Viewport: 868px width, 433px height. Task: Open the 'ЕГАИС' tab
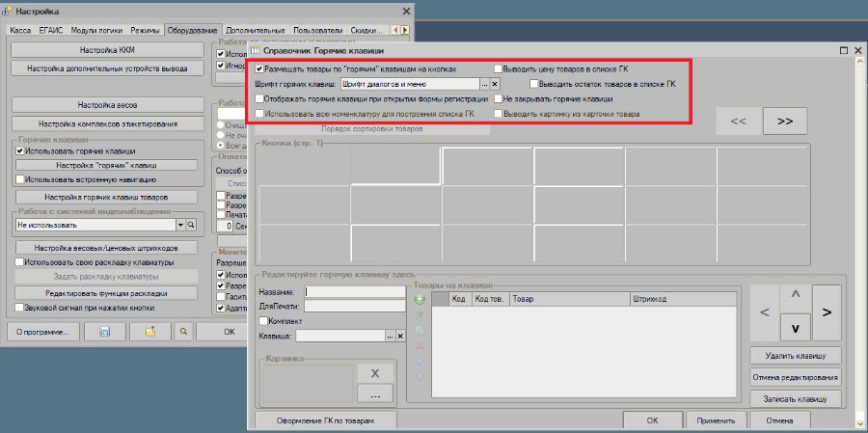click(51, 31)
